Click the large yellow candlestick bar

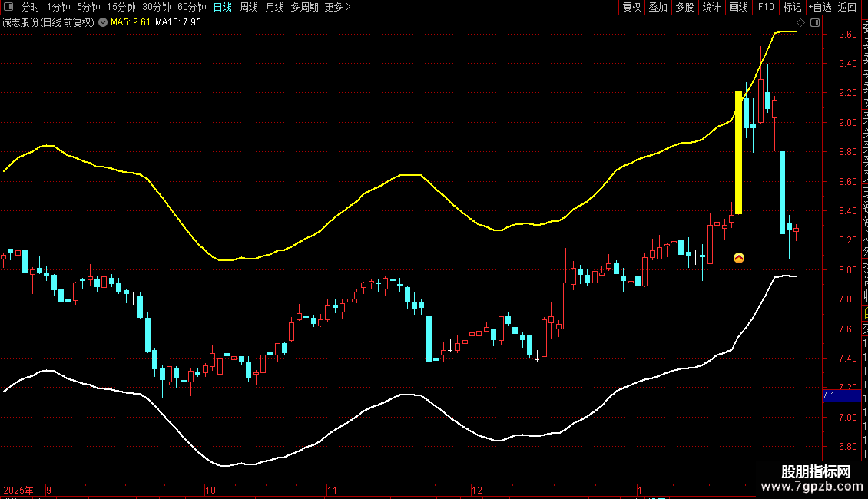tap(738, 153)
